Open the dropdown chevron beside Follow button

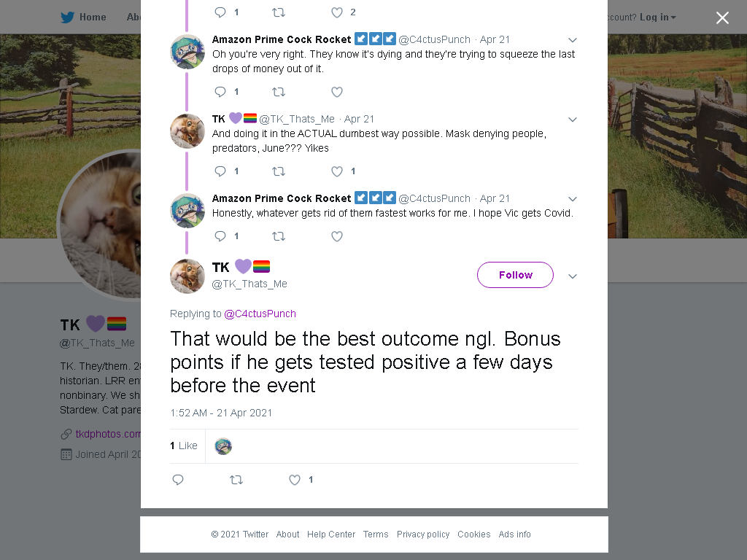573,276
